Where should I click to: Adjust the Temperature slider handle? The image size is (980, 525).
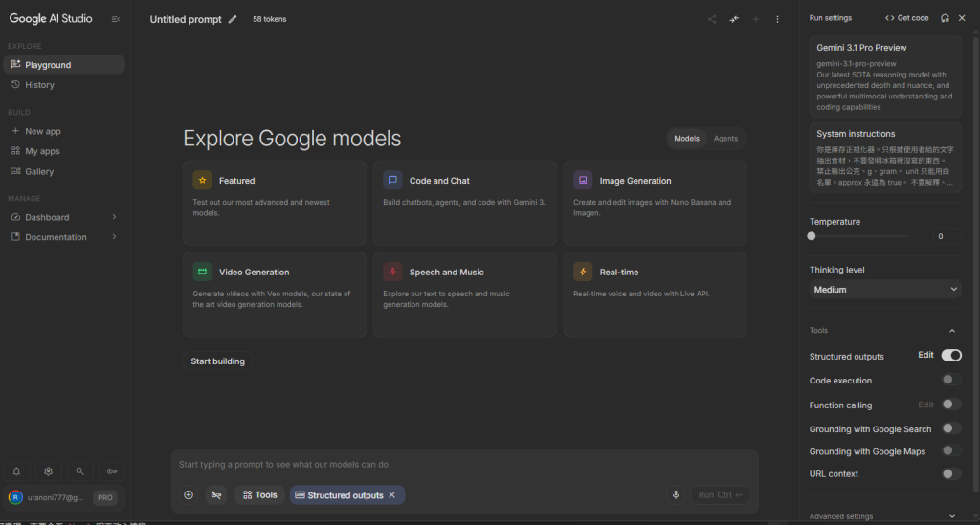[812, 236]
